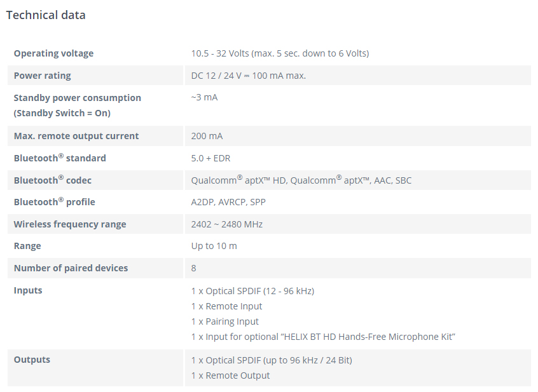Click the ~3 mA standby value

pos(204,97)
